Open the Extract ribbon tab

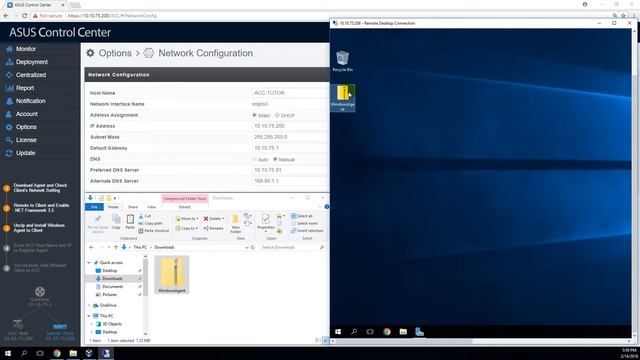184,207
